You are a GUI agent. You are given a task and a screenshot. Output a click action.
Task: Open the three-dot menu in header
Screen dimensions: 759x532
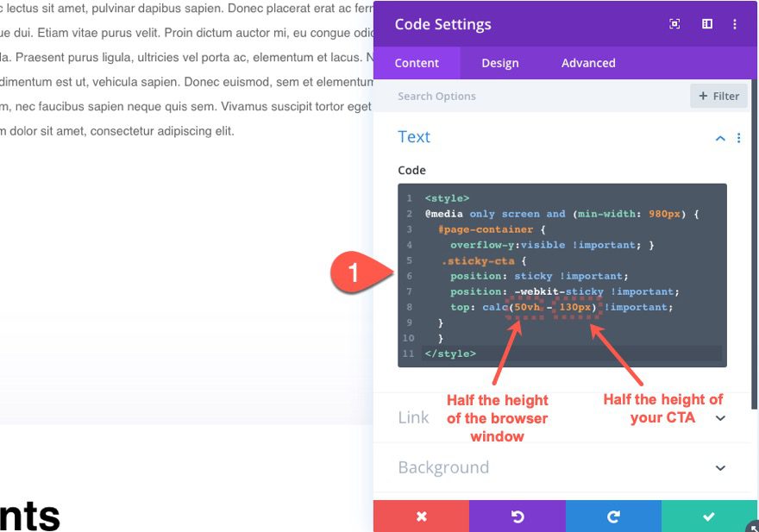[736, 24]
